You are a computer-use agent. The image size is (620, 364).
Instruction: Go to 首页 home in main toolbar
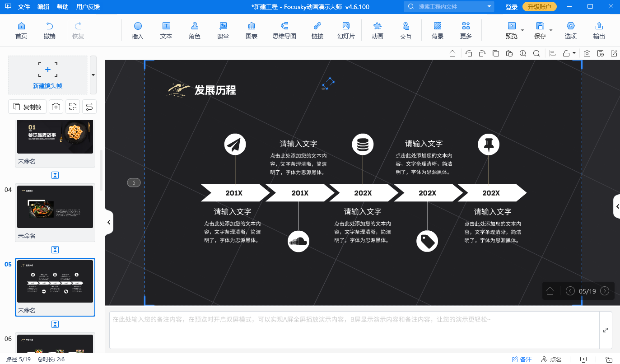coord(21,30)
